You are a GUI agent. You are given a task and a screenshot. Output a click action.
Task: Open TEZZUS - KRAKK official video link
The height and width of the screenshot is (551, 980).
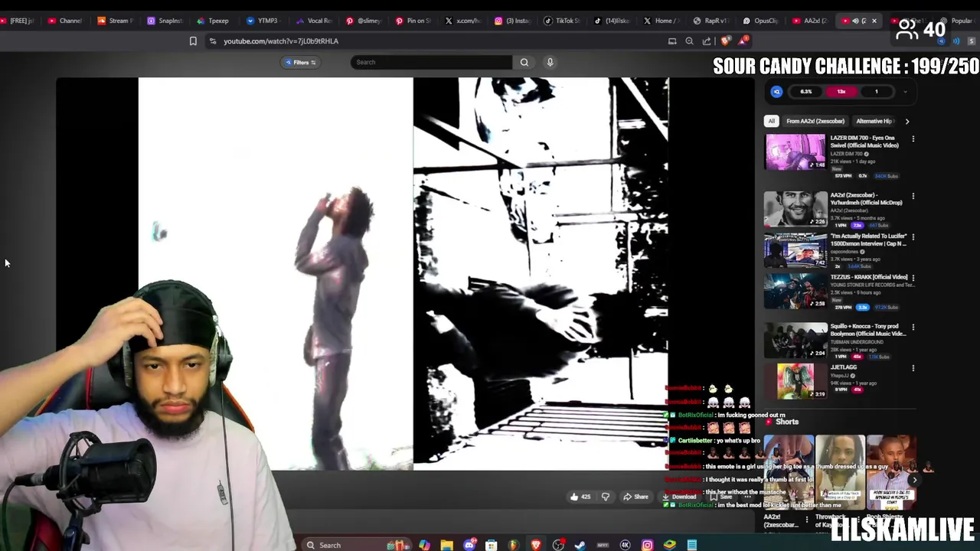click(x=869, y=277)
